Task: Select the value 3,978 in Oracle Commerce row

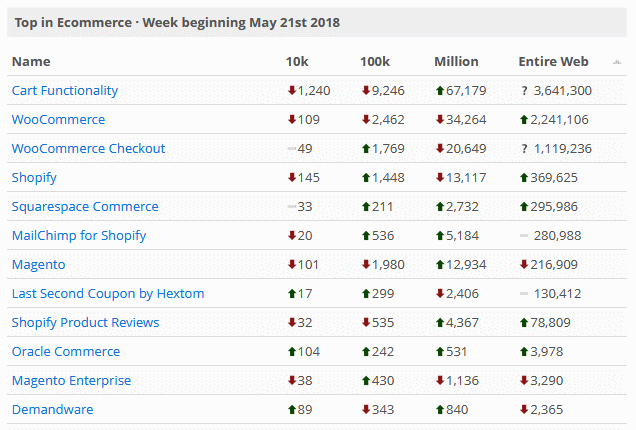Action: coord(546,352)
